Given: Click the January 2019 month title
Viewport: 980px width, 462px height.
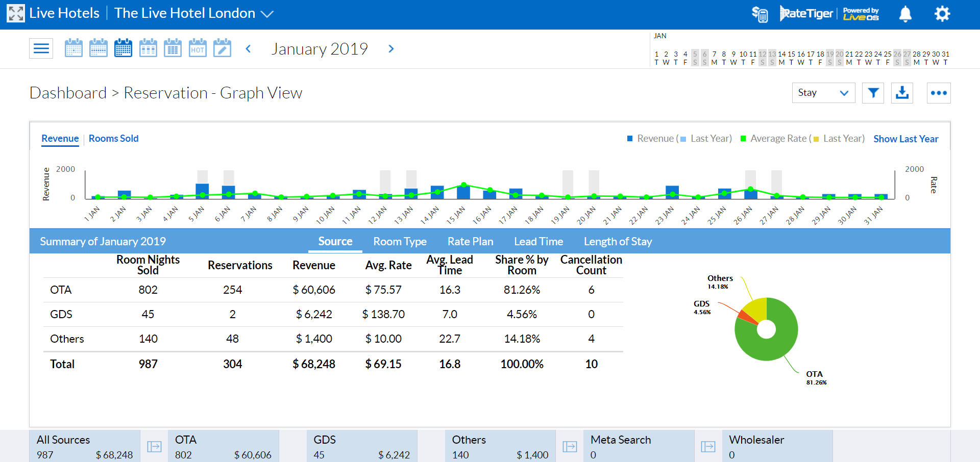Looking at the screenshot, I should (x=320, y=49).
